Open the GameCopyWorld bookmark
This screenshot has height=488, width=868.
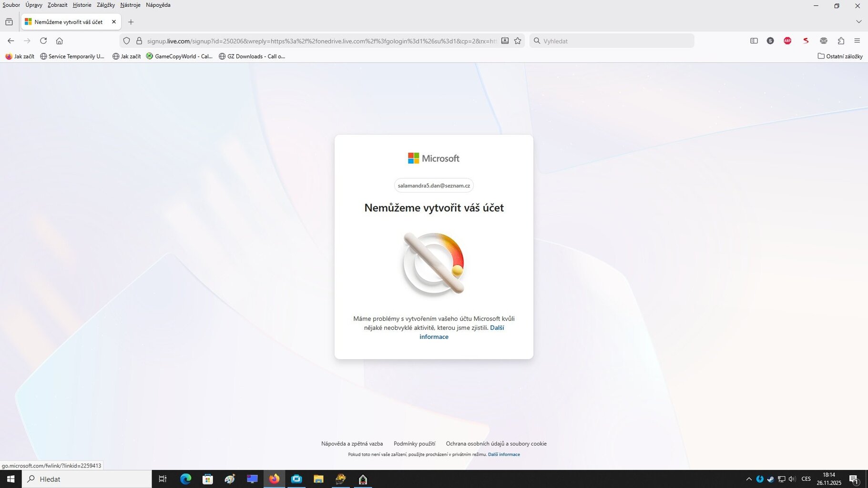coord(179,56)
